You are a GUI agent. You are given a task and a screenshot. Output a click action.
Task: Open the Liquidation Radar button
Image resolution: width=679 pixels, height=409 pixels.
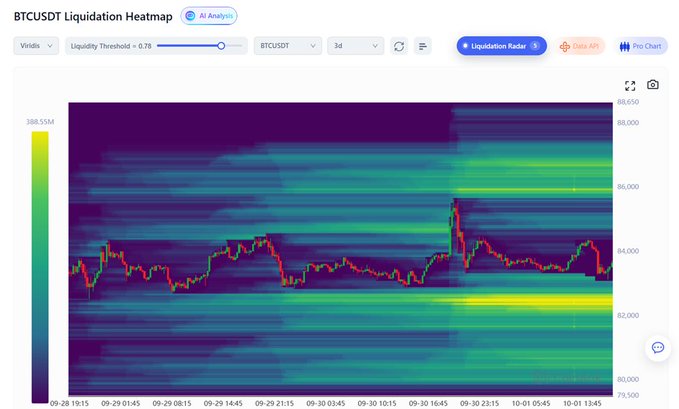click(501, 46)
